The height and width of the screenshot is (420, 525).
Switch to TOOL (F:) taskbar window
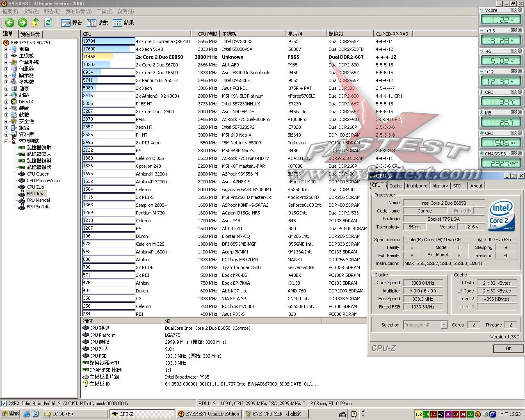[x=75, y=414]
